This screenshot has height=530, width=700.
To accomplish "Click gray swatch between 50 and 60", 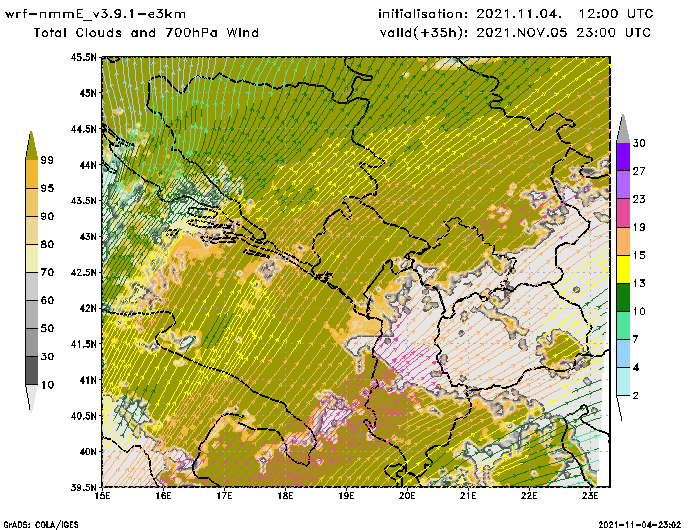I will point(32,314).
